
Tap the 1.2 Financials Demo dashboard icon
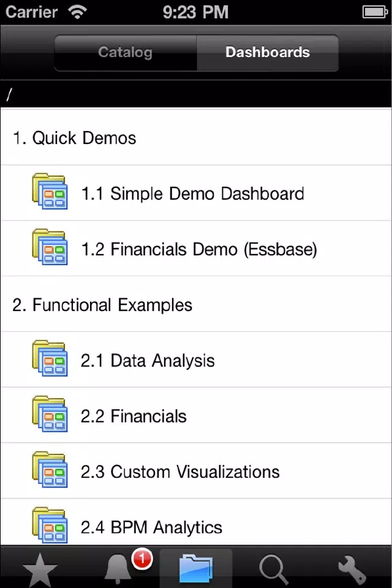point(50,247)
